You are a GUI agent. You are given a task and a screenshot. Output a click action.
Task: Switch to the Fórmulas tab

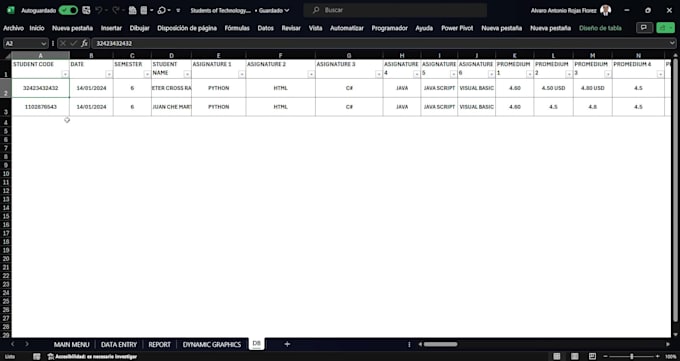[237, 28]
